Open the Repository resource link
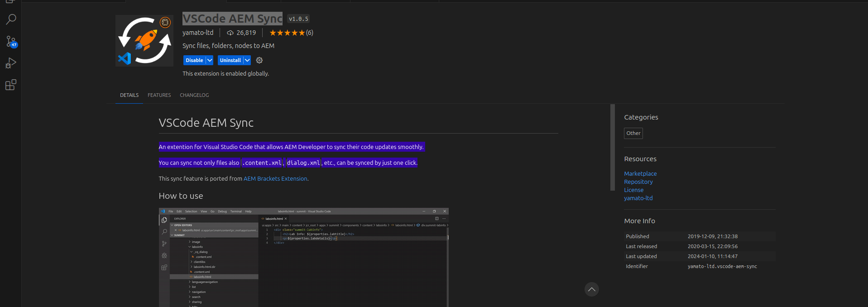Image resolution: width=868 pixels, height=307 pixels. (638, 182)
